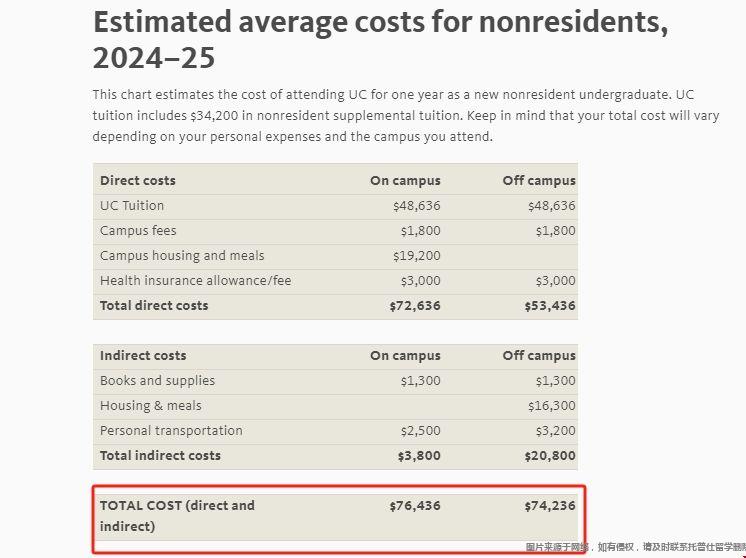The height and width of the screenshot is (558, 746).
Task: Select the on-campus UC Tuition $48,636 value
Action: 416,206
